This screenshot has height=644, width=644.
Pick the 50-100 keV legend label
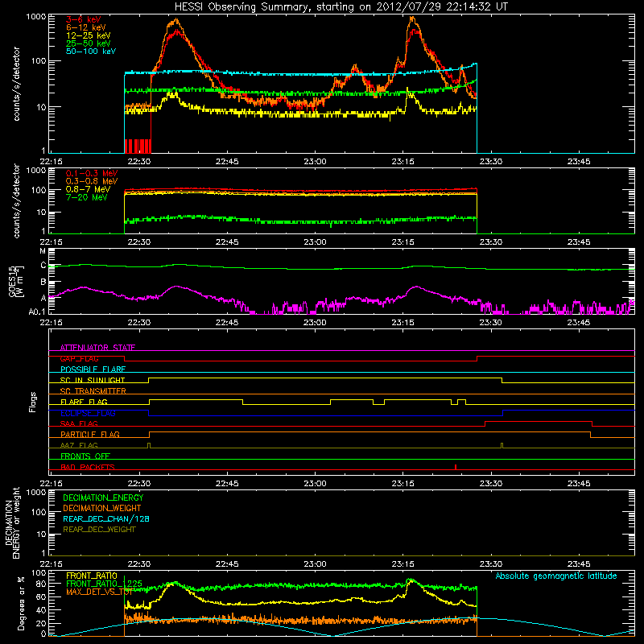coord(91,52)
